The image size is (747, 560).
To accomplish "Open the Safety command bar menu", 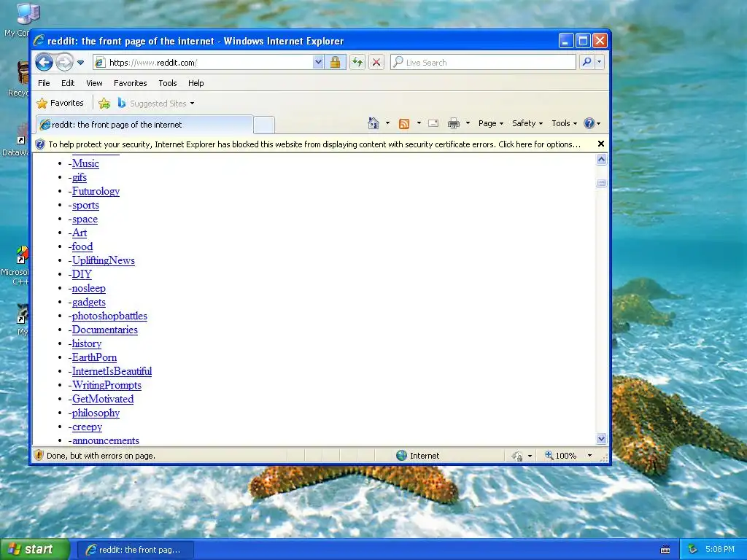I will point(527,123).
